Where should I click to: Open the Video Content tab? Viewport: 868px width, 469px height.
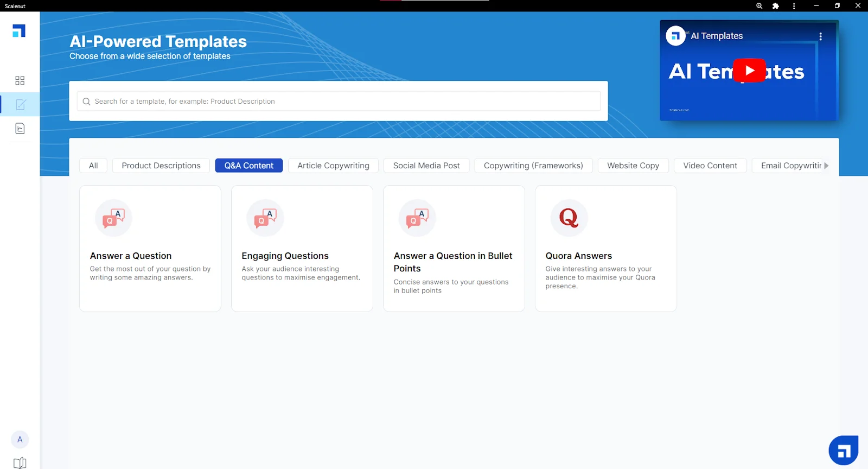point(710,166)
